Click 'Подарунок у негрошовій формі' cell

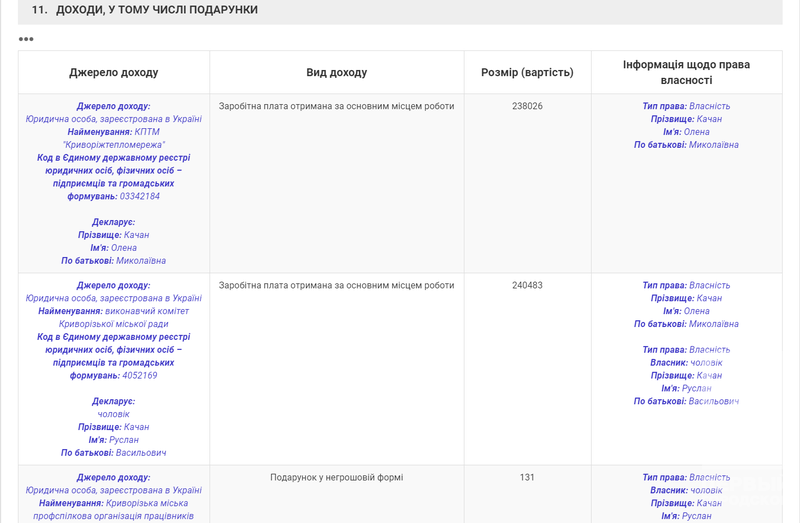336,477
